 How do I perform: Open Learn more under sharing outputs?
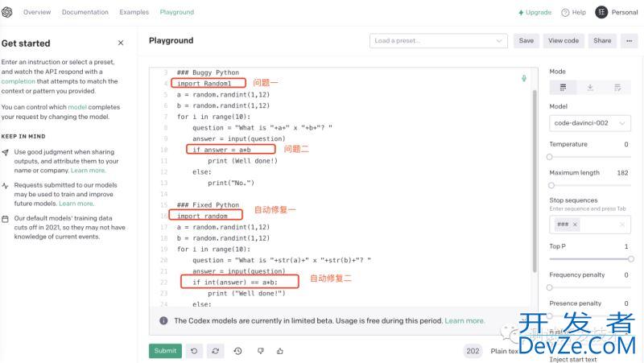(88, 171)
